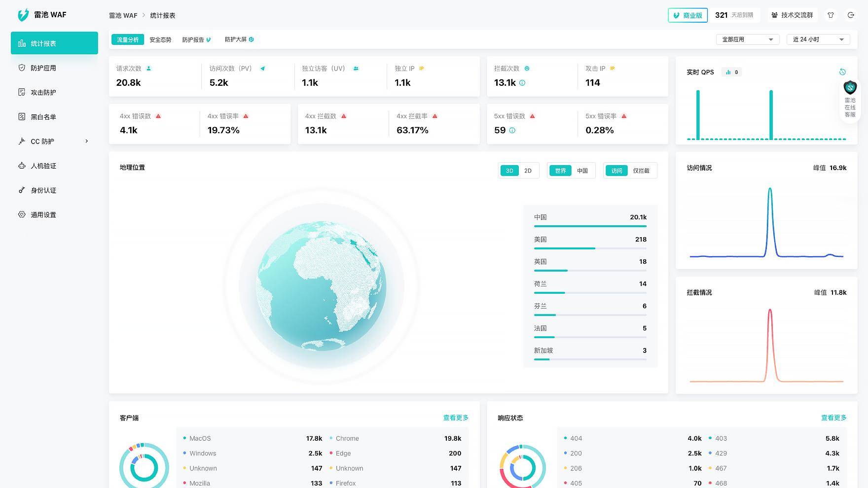Toggle map region to 中国
Screen dimensions: 868x488
[x=582, y=171]
